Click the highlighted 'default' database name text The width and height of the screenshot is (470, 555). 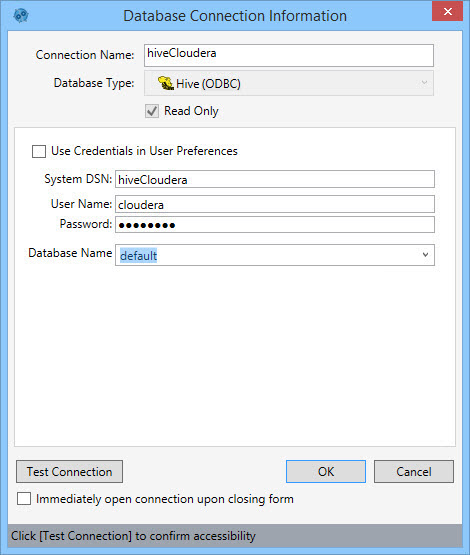tap(138, 255)
